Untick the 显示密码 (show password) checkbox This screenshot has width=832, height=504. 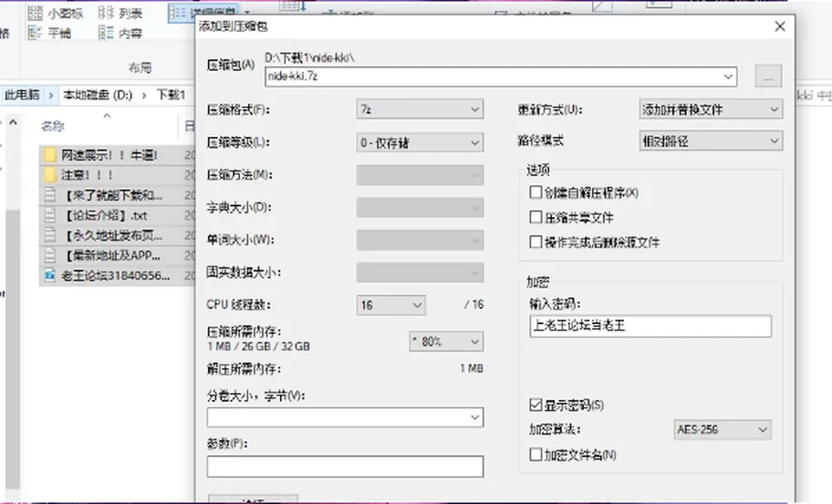tap(536, 405)
